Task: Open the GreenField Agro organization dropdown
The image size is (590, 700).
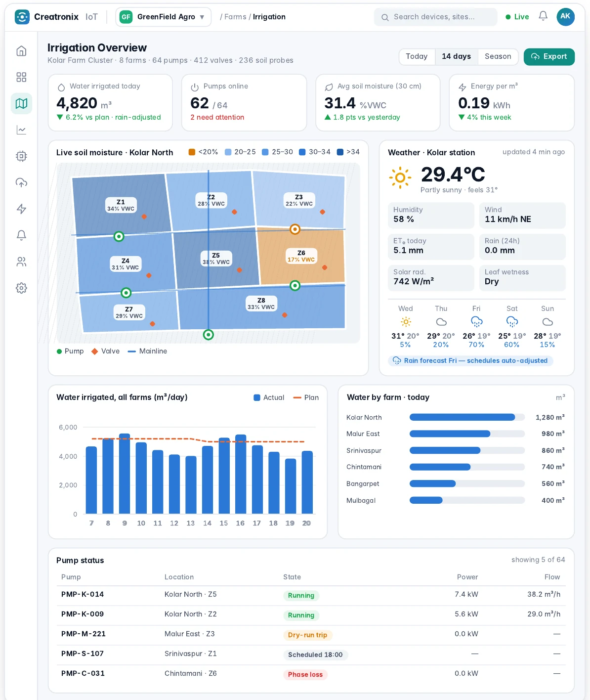Action: pos(164,17)
